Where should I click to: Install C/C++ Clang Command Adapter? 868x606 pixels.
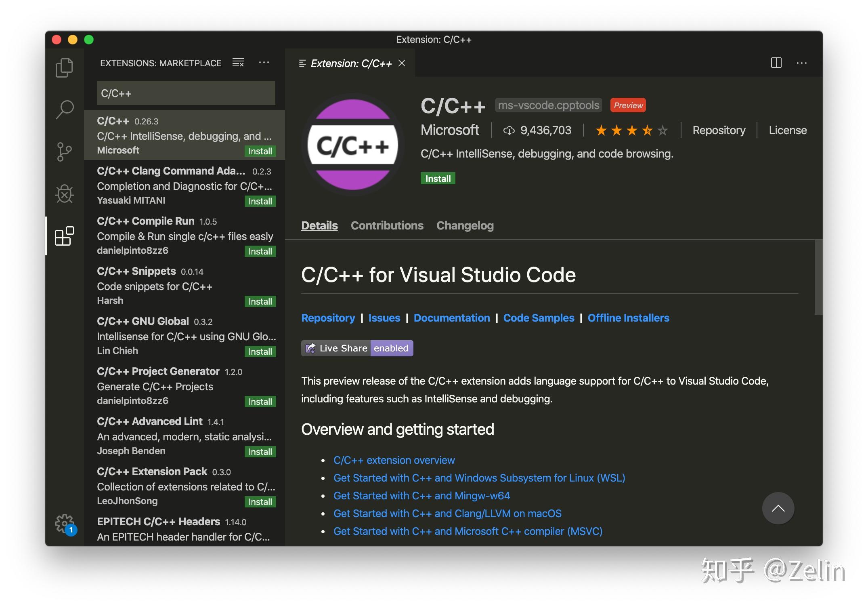260,201
